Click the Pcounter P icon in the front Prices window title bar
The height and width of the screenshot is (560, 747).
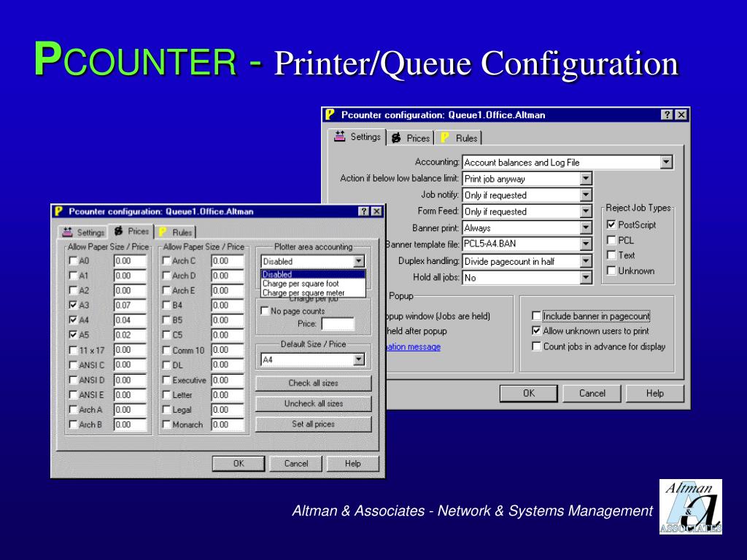pos(58,211)
